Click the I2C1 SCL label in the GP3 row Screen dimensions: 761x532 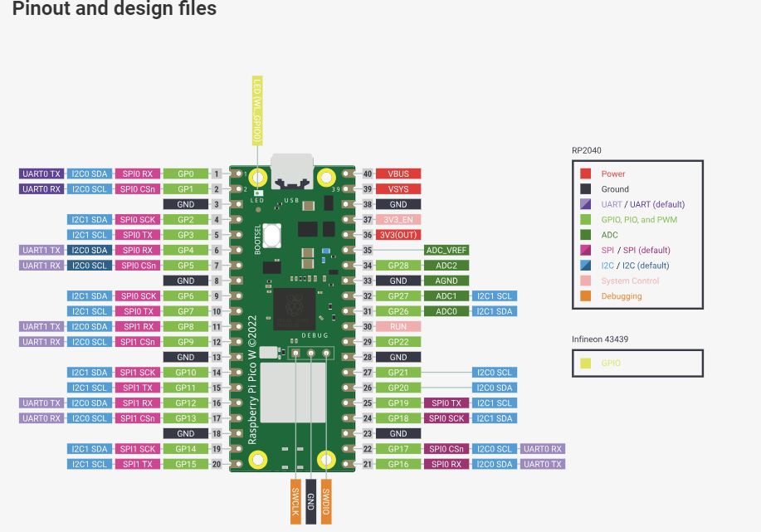coord(90,235)
